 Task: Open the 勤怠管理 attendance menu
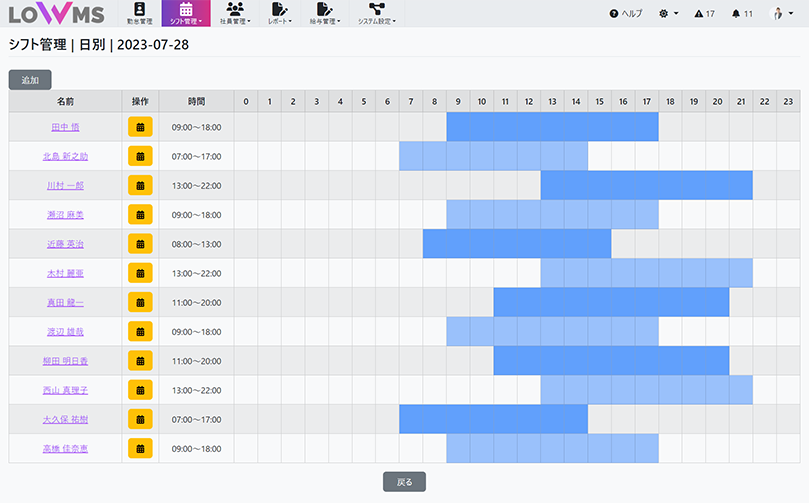139,14
